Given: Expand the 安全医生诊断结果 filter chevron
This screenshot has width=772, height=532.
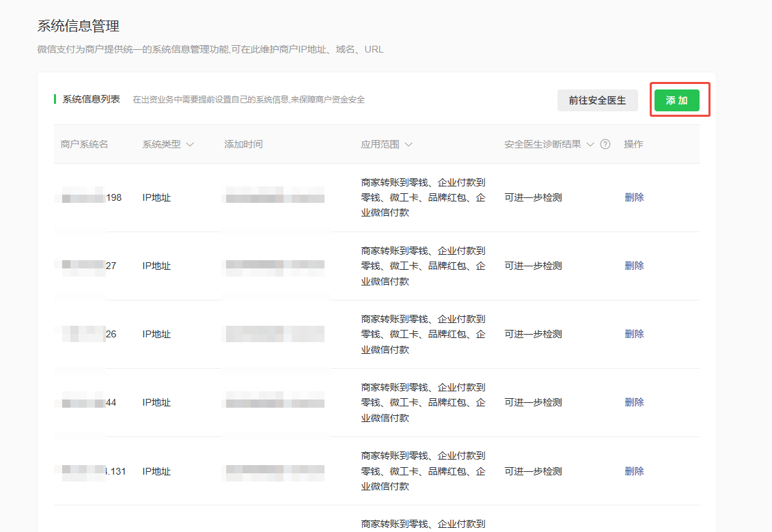Looking at the screenshot, I should click(590, 145).
